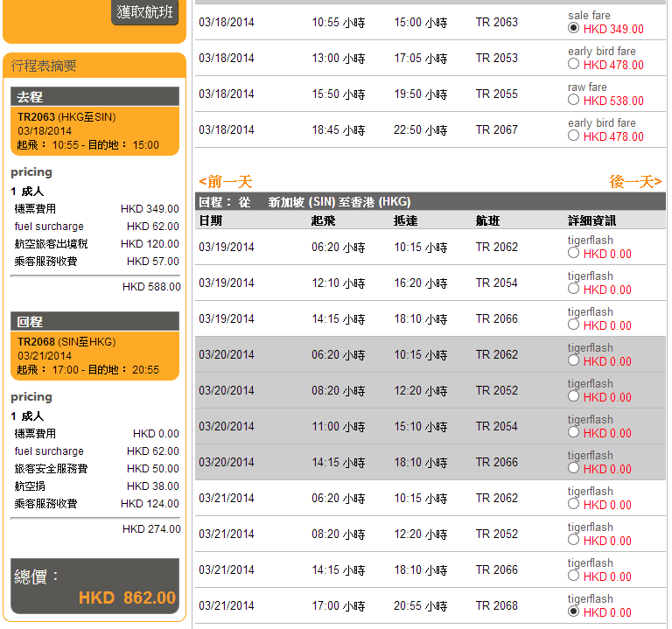The image size is (672, 629).
Task: Select 03/20 flight TR 2052 tigerflash radio
Action: (x=574, y=397)
